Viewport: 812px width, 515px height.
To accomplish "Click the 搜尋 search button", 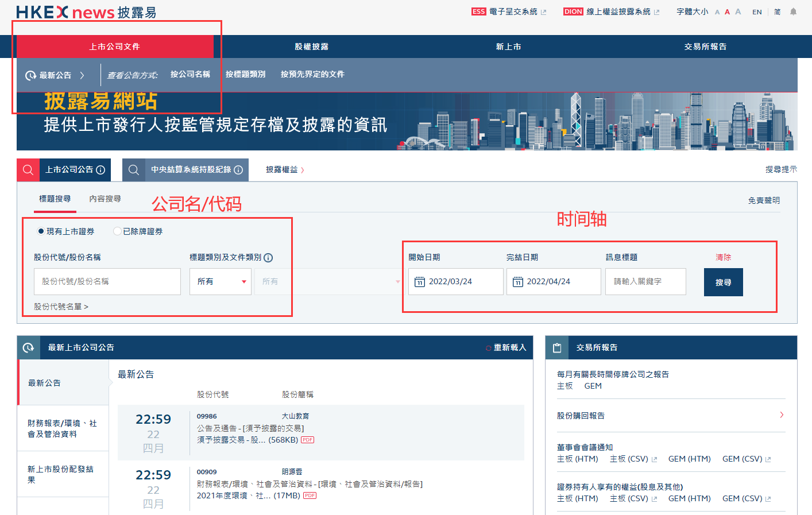I will point(724,282).
